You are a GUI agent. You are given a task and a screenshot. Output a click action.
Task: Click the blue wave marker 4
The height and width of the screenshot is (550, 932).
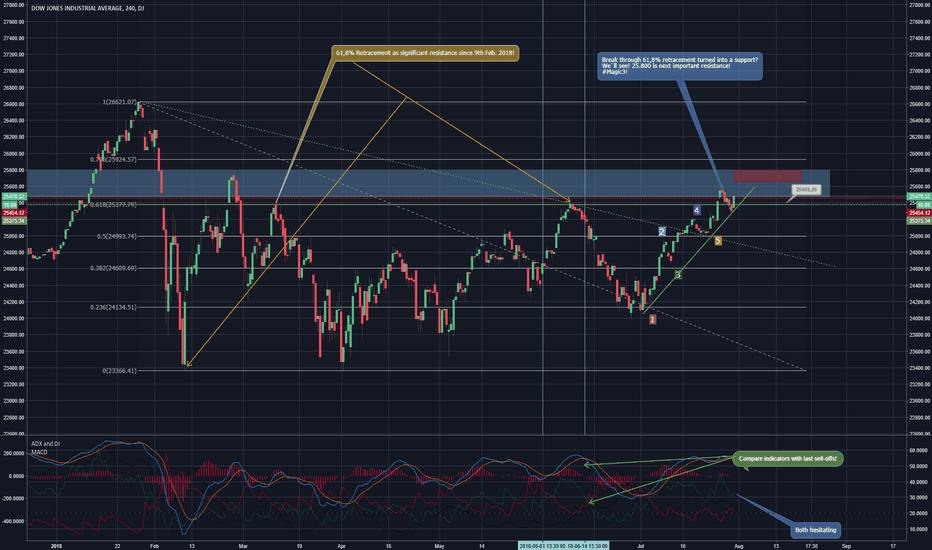coord(697,210)
